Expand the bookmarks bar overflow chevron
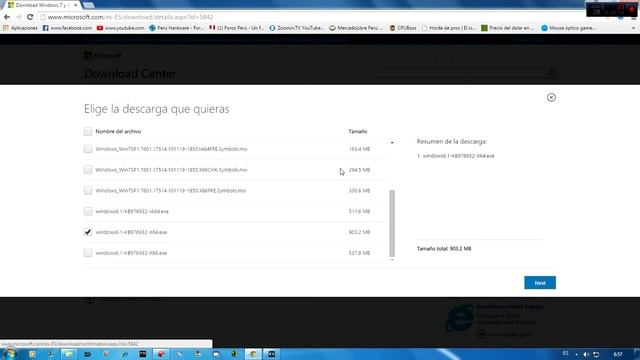The width and height of the screenshot is (640, 360). coord(633,28)
